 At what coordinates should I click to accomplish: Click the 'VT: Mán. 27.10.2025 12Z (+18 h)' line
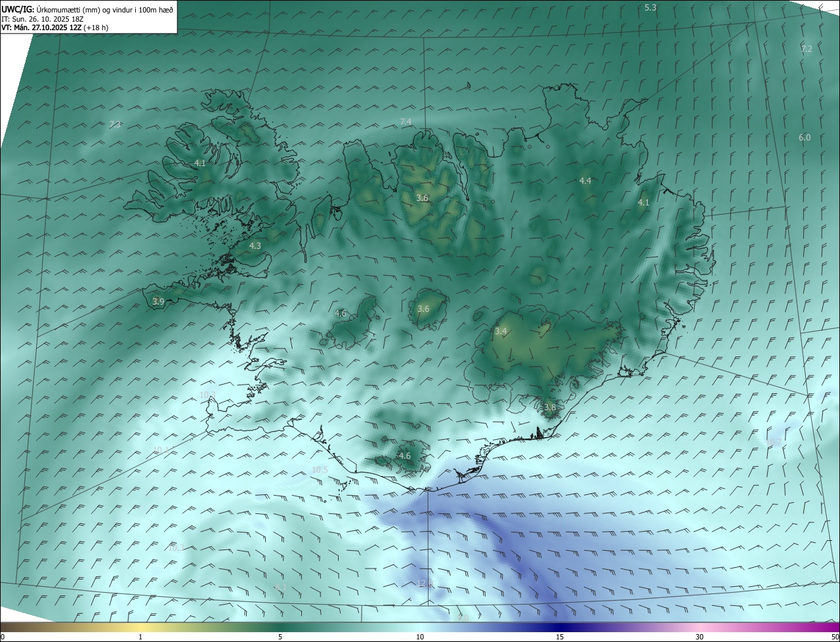(54, 28)
